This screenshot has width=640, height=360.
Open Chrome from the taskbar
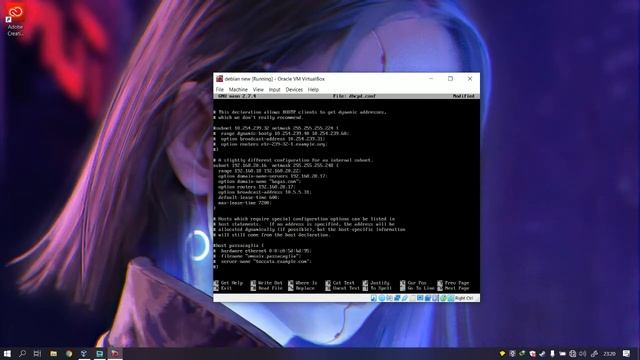pos(69,353)
